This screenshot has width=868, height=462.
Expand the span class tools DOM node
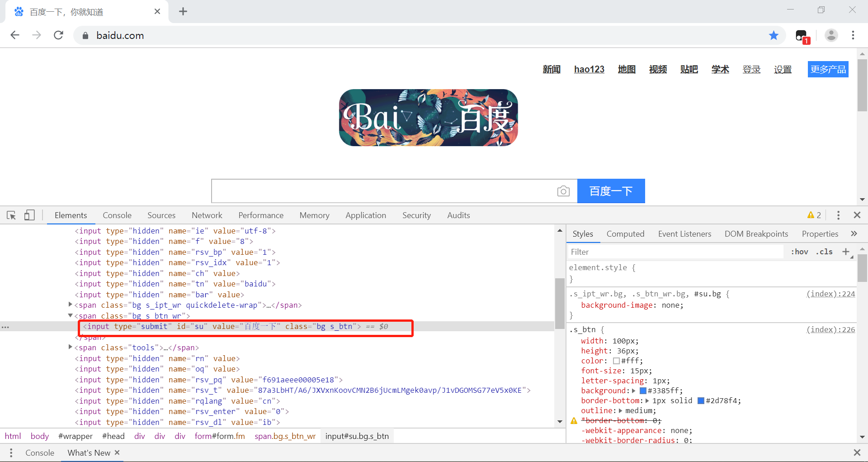click(x=71, y=347)
